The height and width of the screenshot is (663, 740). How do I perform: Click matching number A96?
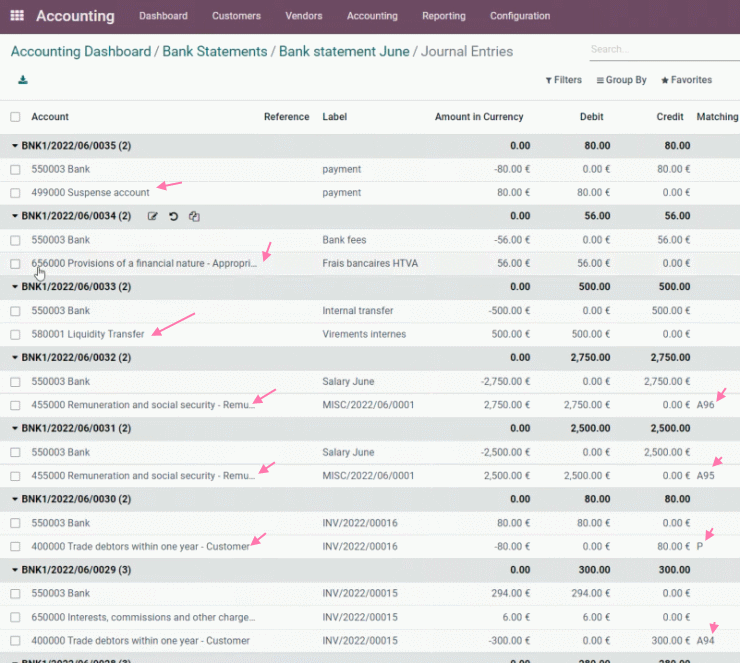coord(705,405)
